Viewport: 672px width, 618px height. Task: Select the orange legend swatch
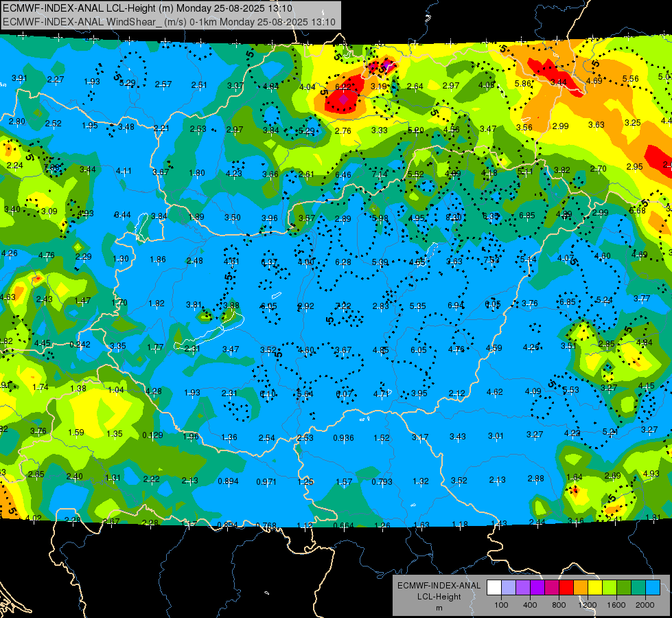click(580, 588)
